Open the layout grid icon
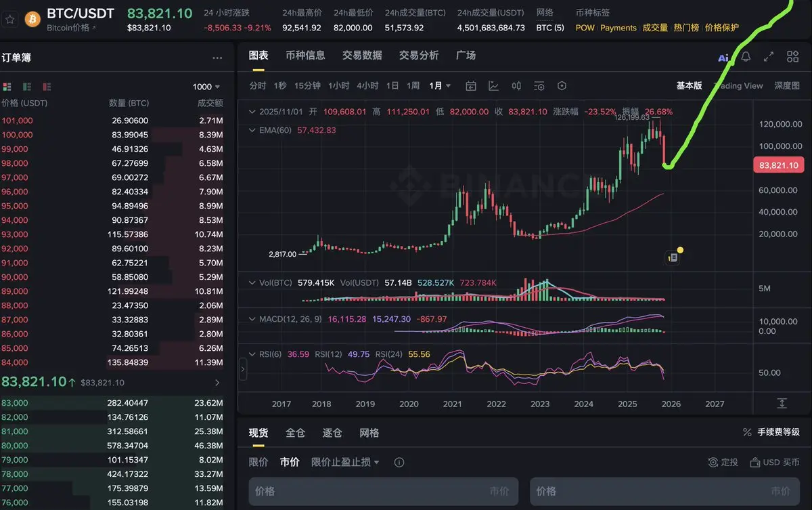 pos(792,57)
